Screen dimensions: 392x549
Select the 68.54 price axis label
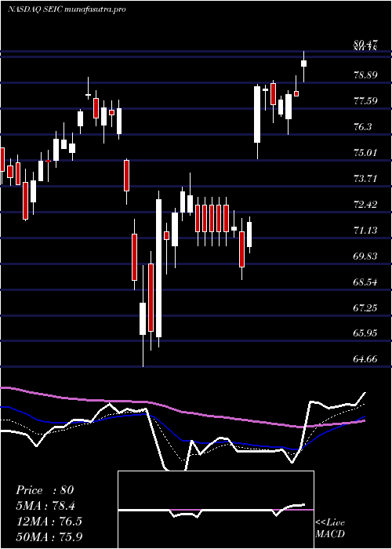(366, 282)
